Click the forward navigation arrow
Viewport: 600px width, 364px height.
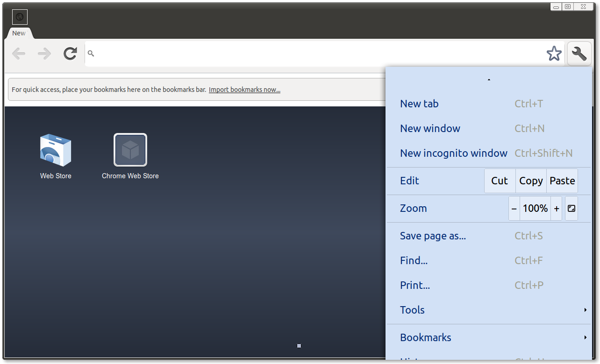click(44, 53)
